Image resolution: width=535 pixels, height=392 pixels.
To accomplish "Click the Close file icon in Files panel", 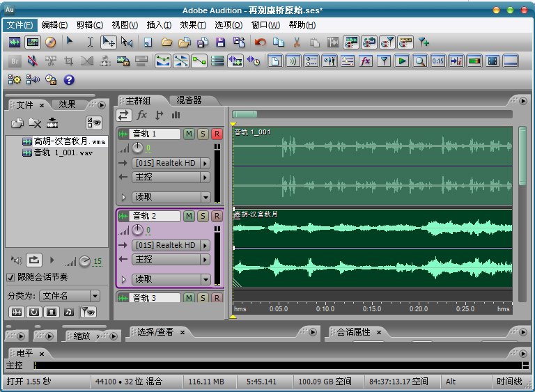I will click(x=35, y=123).
